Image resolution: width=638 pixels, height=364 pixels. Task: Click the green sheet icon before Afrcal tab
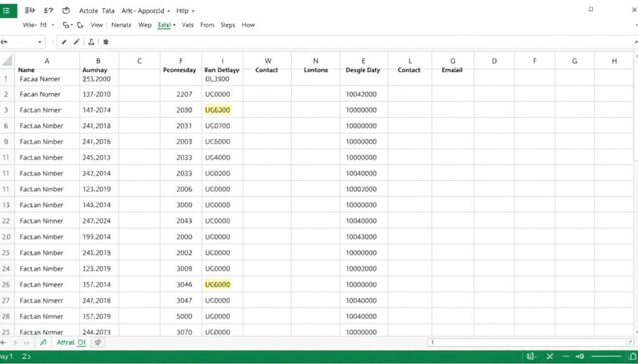44,342
